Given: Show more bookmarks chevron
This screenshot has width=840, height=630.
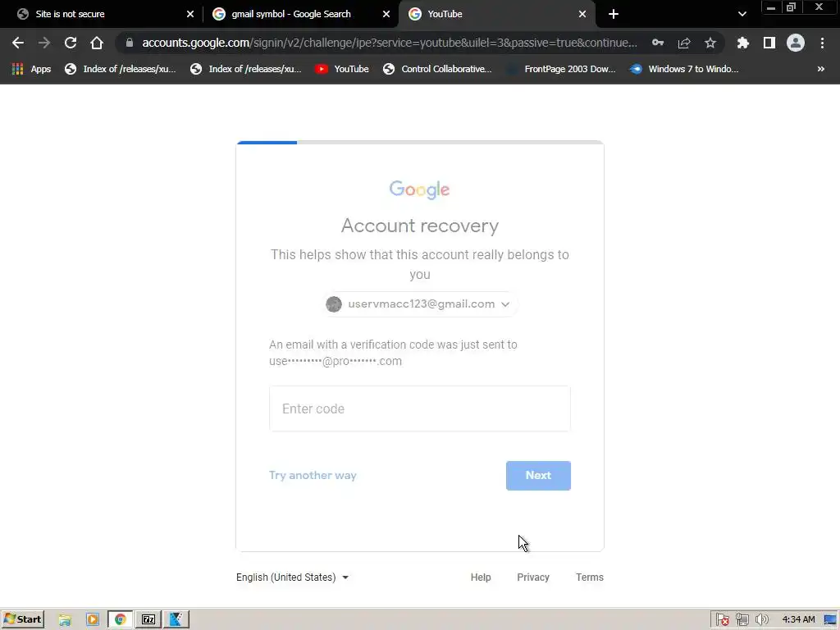Looking at the screenshot, I should (820, 69).
